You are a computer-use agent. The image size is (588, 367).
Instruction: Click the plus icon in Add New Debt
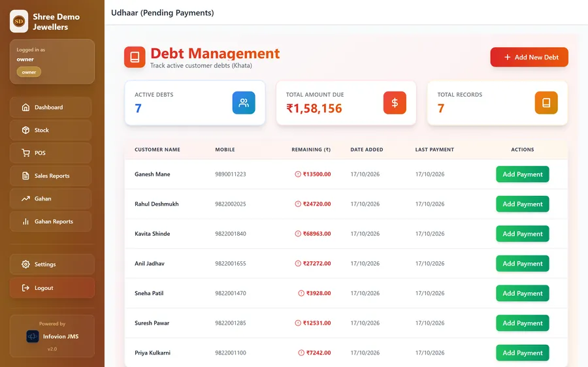pos(508,57)
